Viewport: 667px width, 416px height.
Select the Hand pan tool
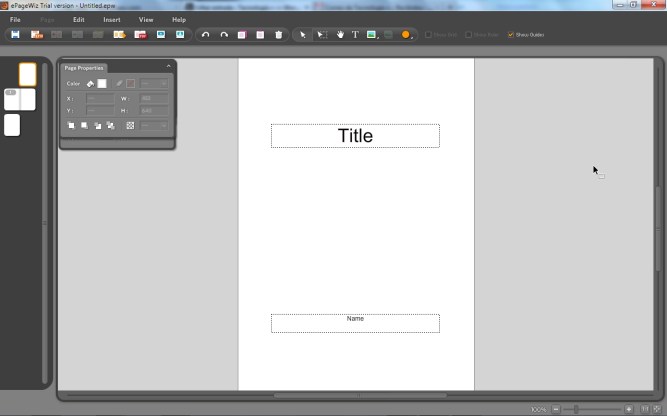tap(340, 35)
